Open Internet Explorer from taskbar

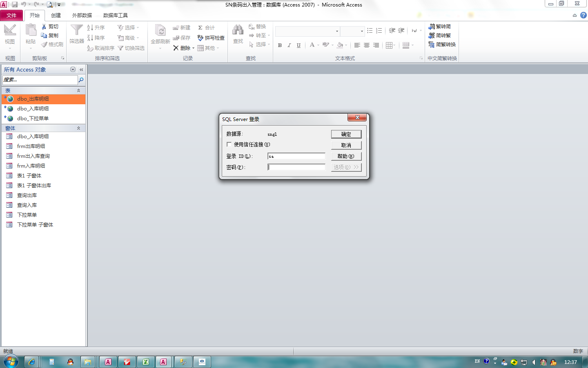pos(31,362)
